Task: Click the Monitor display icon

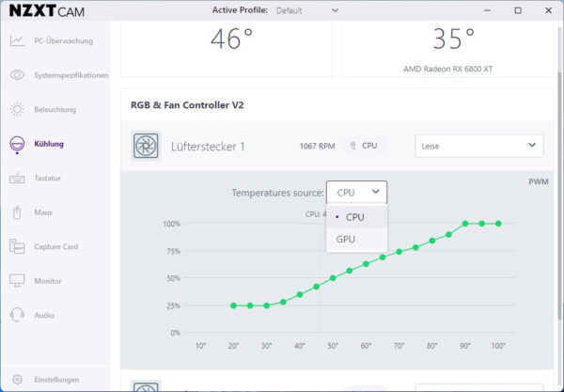Action: pos(17,280)
